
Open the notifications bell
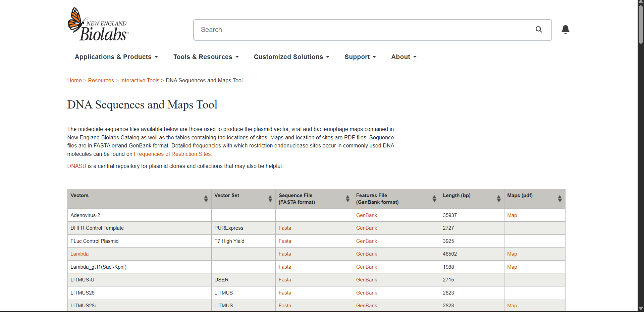coord(565,30)
